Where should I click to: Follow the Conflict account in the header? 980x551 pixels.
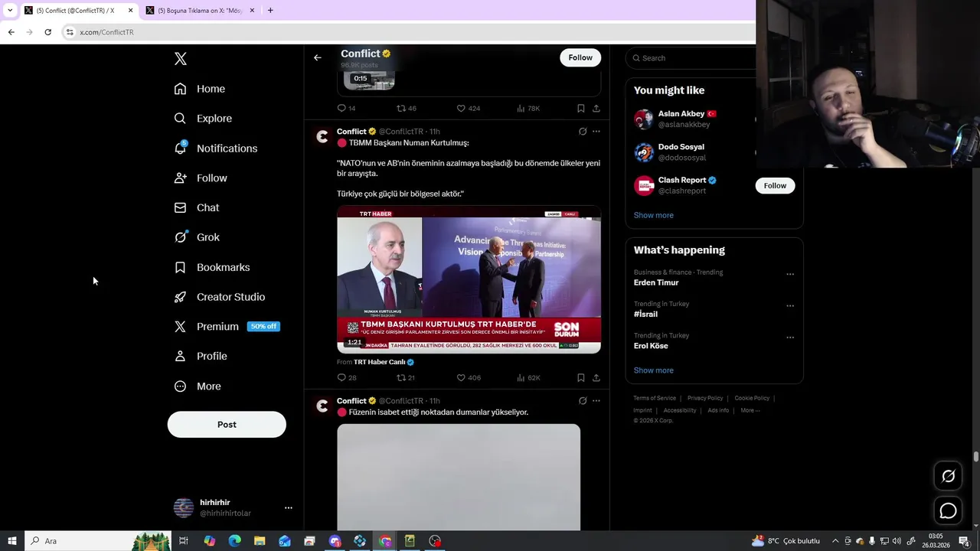580,57
